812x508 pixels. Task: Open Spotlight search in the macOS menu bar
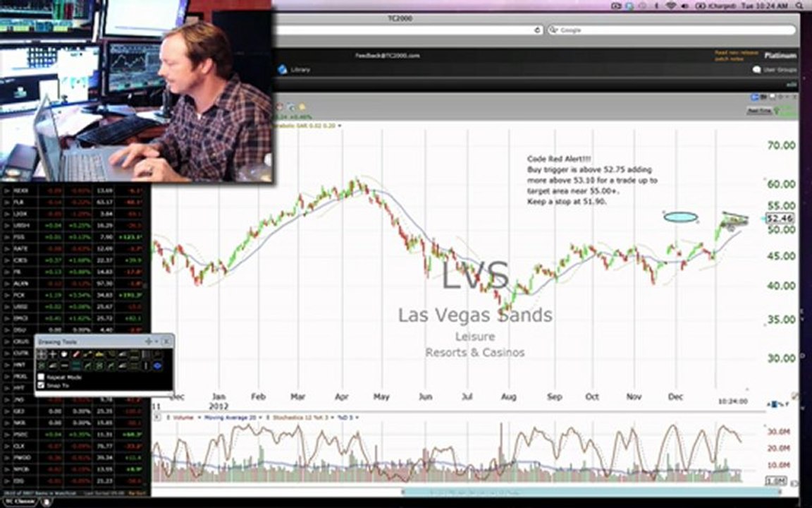coord(799,6)
